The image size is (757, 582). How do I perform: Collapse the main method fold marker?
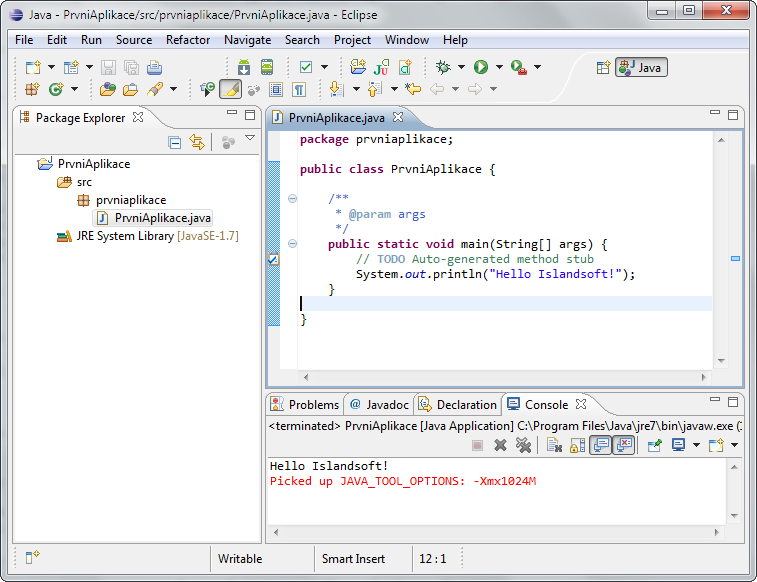pyautogui.click(x=292, y=244)
